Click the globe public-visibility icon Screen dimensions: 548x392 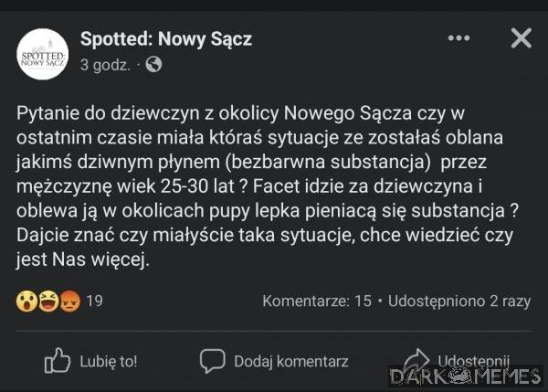tap(153, 64)
